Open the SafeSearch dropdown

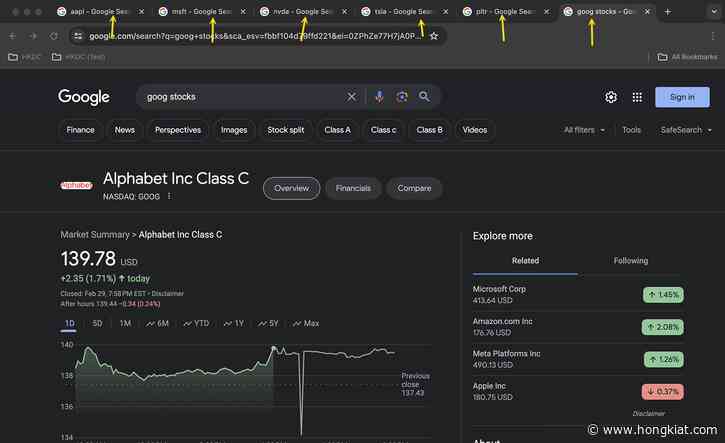coord(685,130)
